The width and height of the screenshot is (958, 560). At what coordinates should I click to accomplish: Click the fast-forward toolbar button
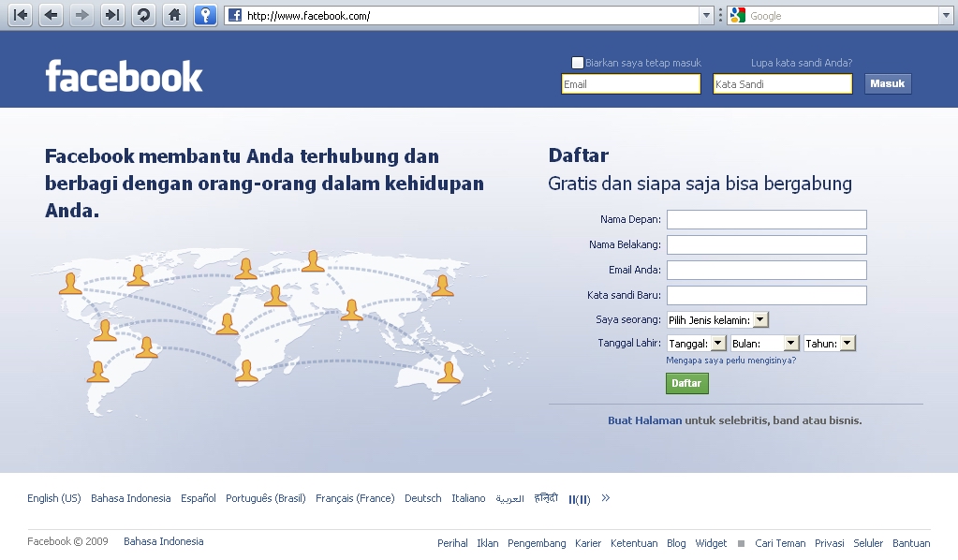(x=112, y=15)
